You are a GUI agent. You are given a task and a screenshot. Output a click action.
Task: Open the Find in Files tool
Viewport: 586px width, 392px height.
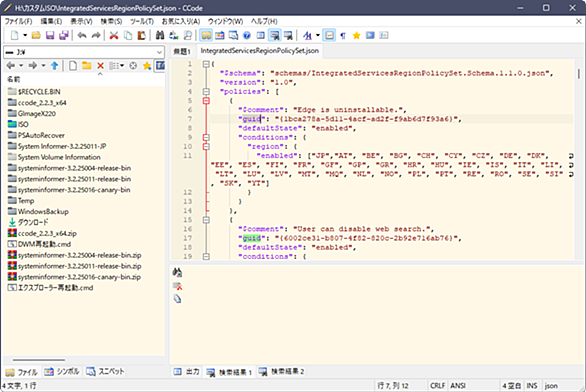tap(188, 36)
